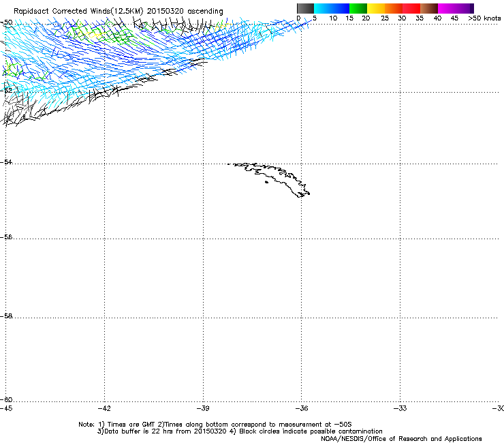This screenshot has height=443, width=504.
Task: Click the '-58' latitude axis label
Action: pyautogui.click(x=6, y=316)
